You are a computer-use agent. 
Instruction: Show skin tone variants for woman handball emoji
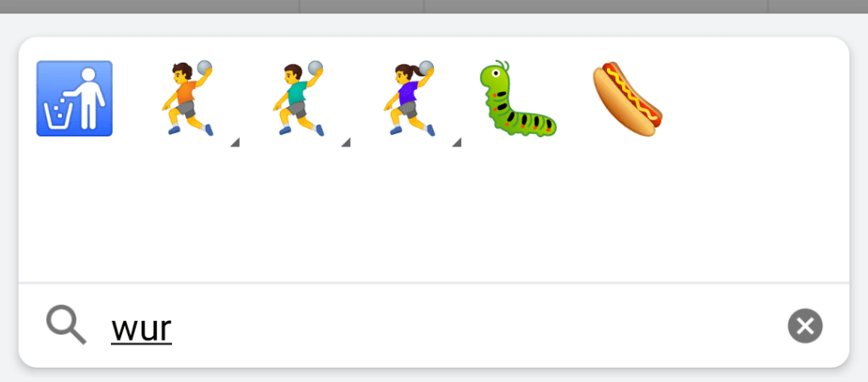(x=456, y=142)
